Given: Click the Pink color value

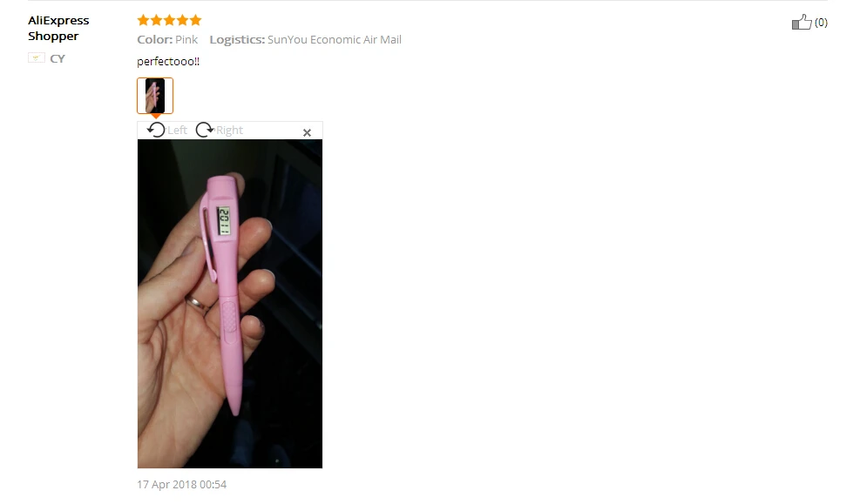Looking at the screenshot, I should click(186, 40).
